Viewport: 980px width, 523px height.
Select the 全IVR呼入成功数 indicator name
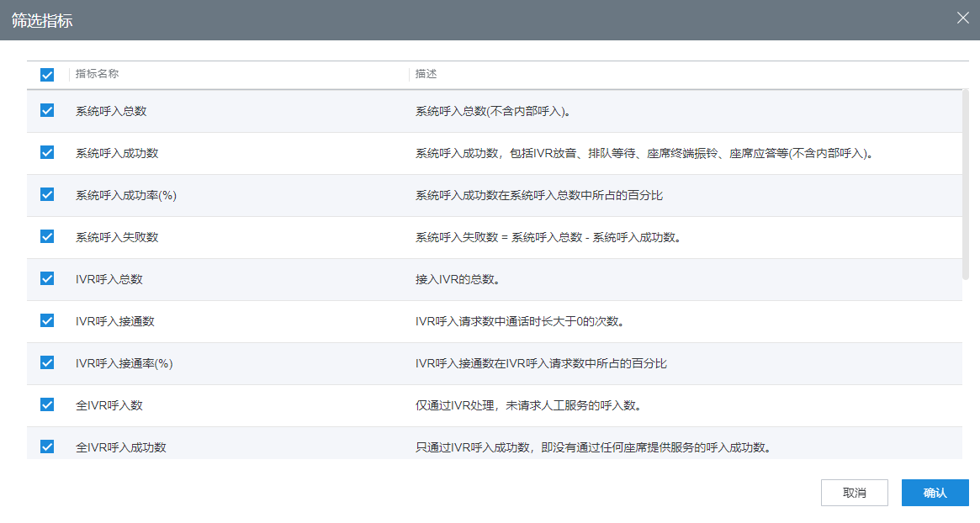[121, 446]
